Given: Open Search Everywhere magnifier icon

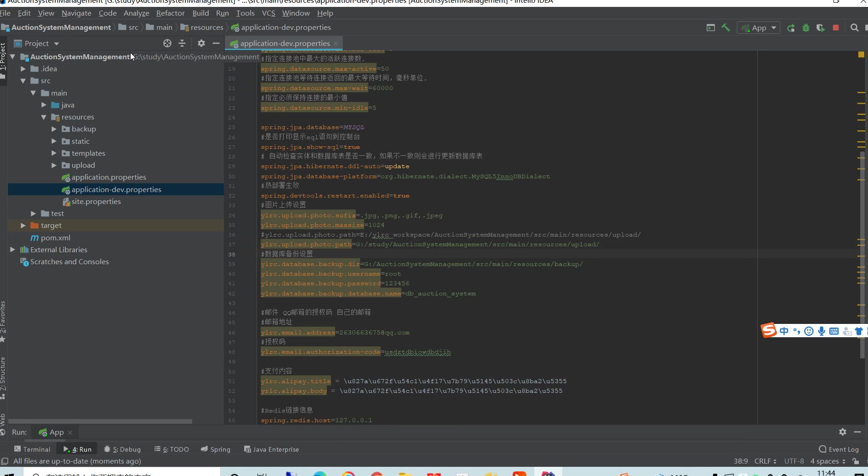Looking at the screenshot, I should click(854, 28).
